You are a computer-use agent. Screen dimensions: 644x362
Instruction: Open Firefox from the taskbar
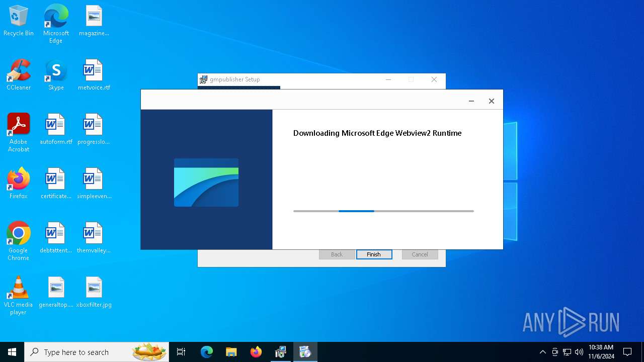click(x=256, y=352)
